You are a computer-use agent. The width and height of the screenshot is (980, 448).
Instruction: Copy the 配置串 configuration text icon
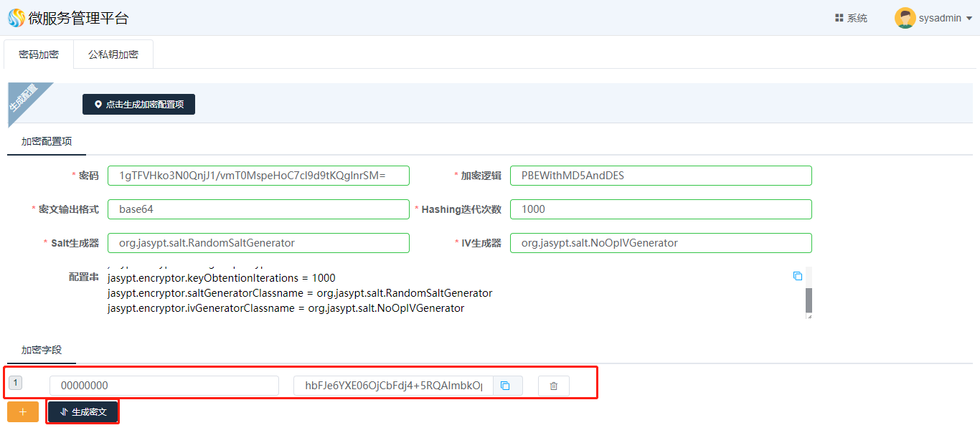click(x=798, y=276)
